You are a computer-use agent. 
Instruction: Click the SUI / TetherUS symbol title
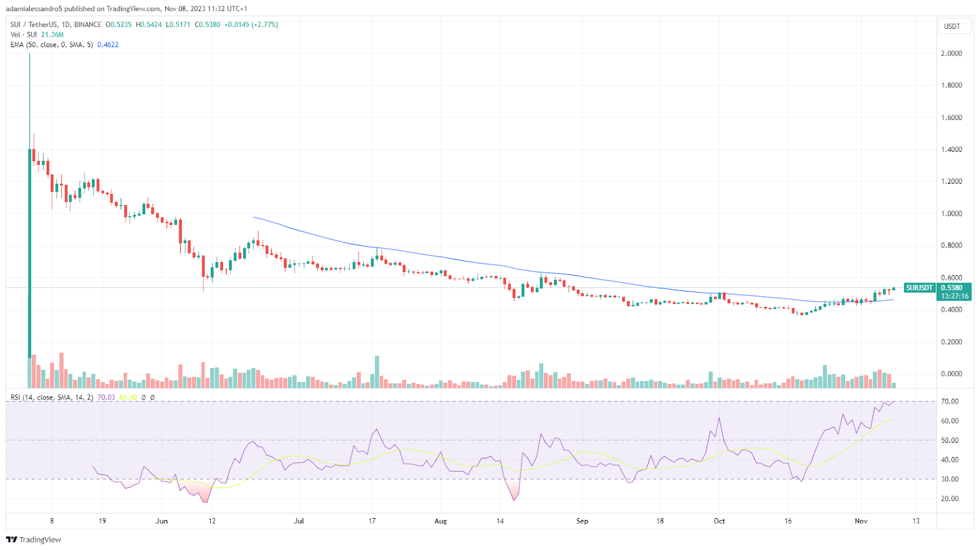56,24
